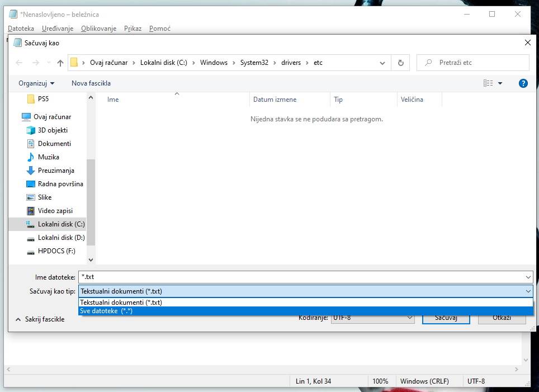Choose HPDOCS (F:) drive in sidebar
The width and height of the screenshot is (539, 392).
(56, 251)
